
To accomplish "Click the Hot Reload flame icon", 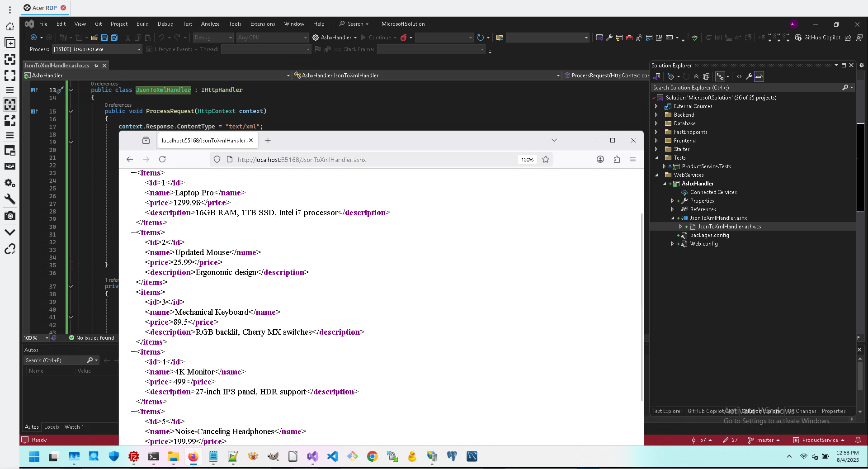I will pyautogui.click(x=403, y=38).
